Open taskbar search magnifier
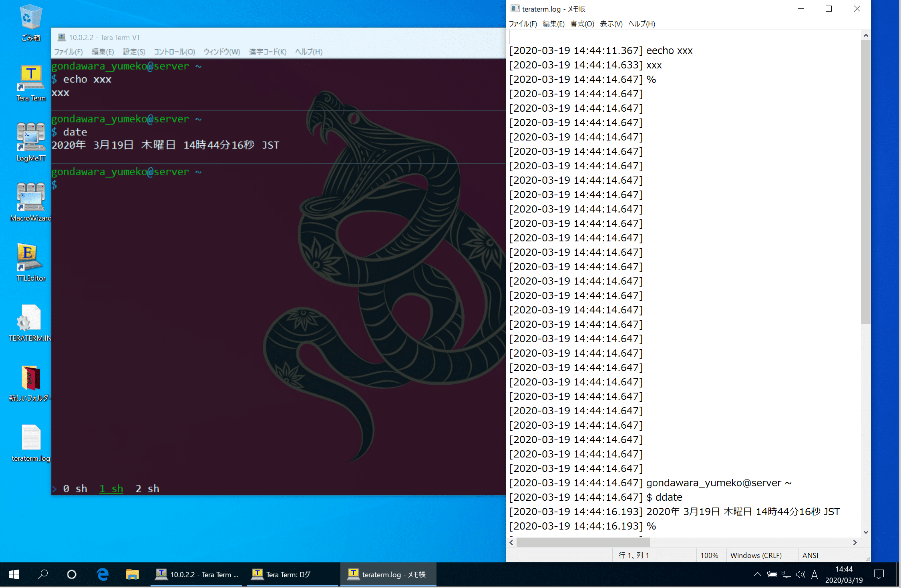Screen dimensions: 901x588 (43, 575)
